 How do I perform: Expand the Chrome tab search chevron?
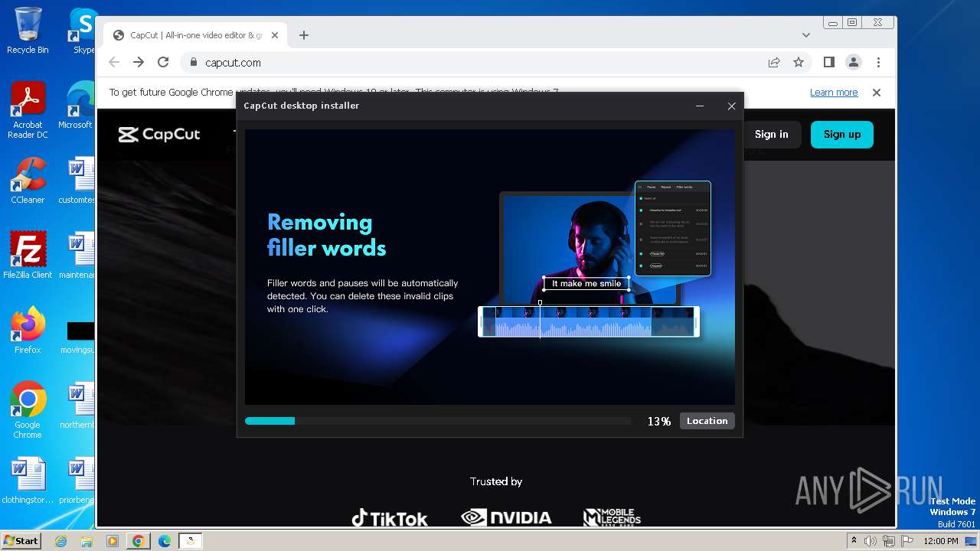click(806, 35)
